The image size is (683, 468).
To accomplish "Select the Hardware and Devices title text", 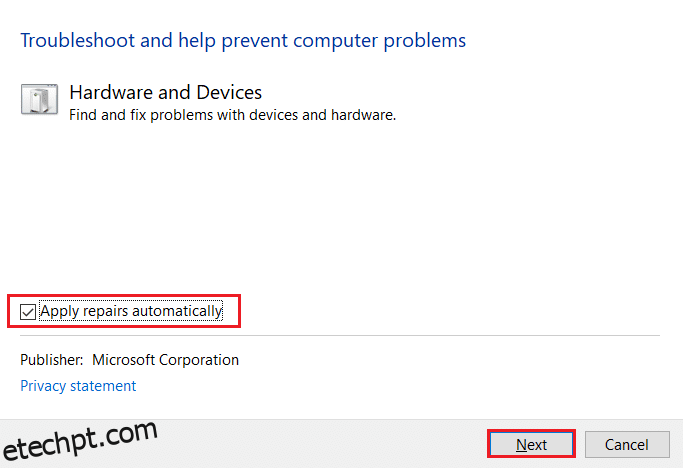I will (x=166, y=92).
